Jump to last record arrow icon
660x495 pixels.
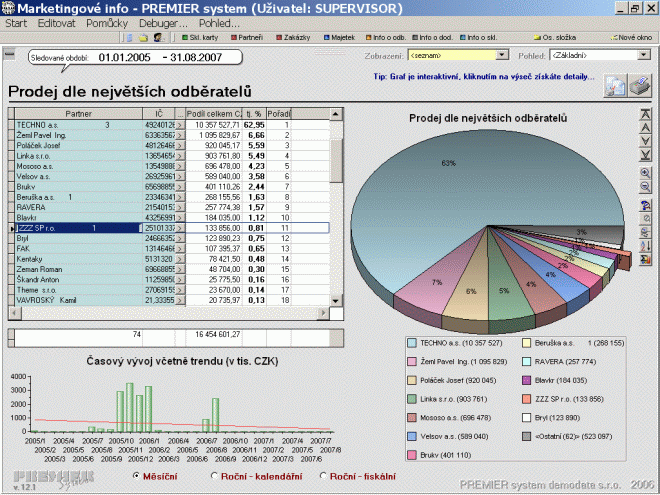click(645, 154)
